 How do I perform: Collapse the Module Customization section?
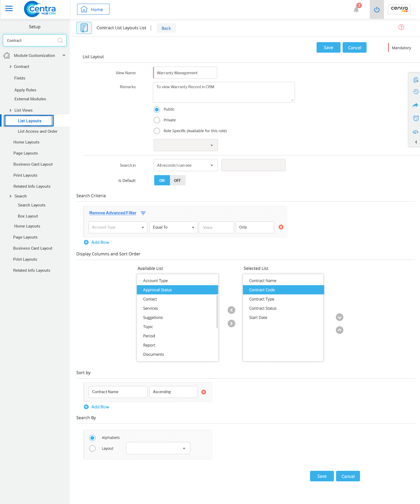pos(64,56)
